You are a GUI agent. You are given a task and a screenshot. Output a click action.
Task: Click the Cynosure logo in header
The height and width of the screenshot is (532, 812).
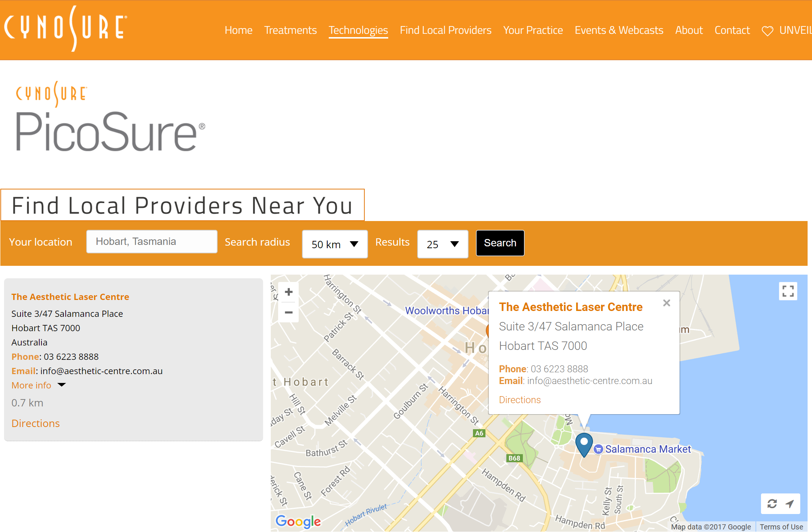65,29
